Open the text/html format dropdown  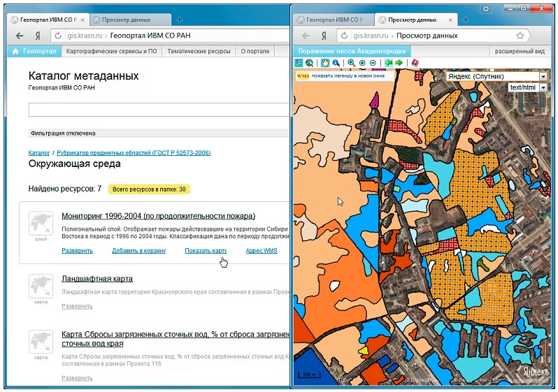point(527,87)
